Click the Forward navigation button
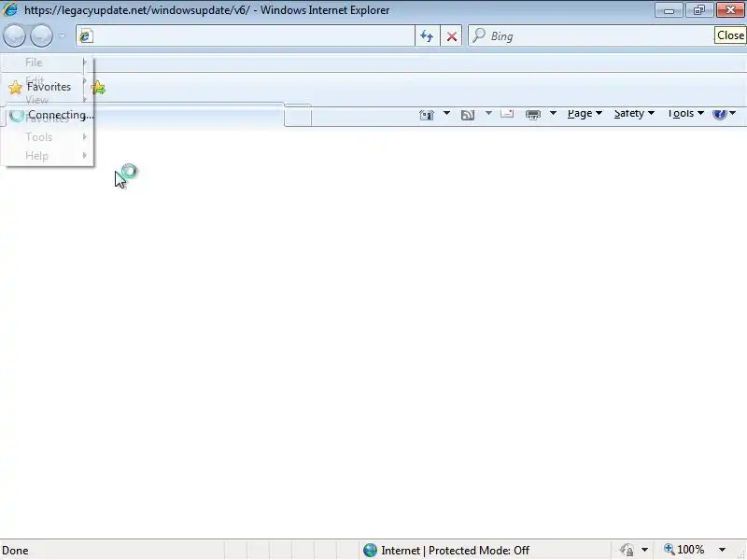This screenshot has width=747, height=560. pyautogui.click(x=41, y=35)
